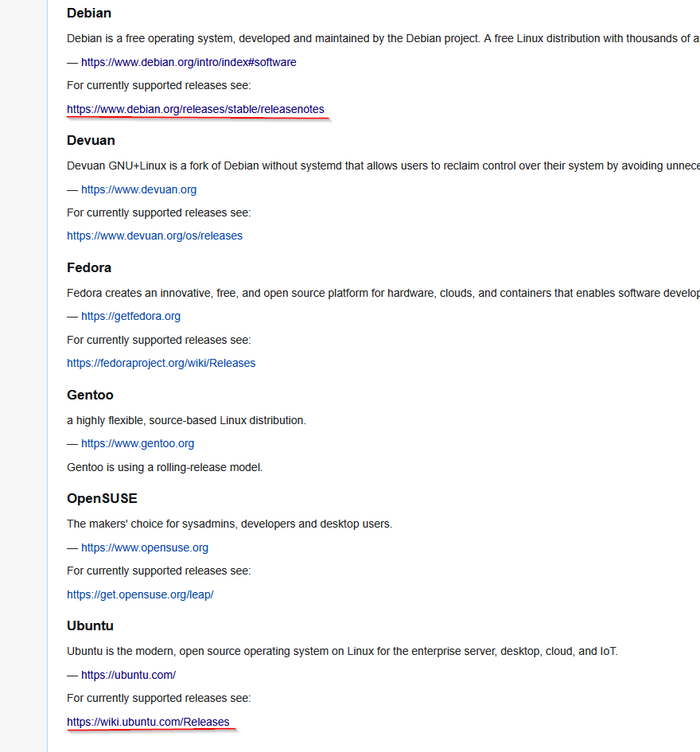Screen dimensions: 700x752
Task: Select the OpenSUSE section heading
Action: 102,498
